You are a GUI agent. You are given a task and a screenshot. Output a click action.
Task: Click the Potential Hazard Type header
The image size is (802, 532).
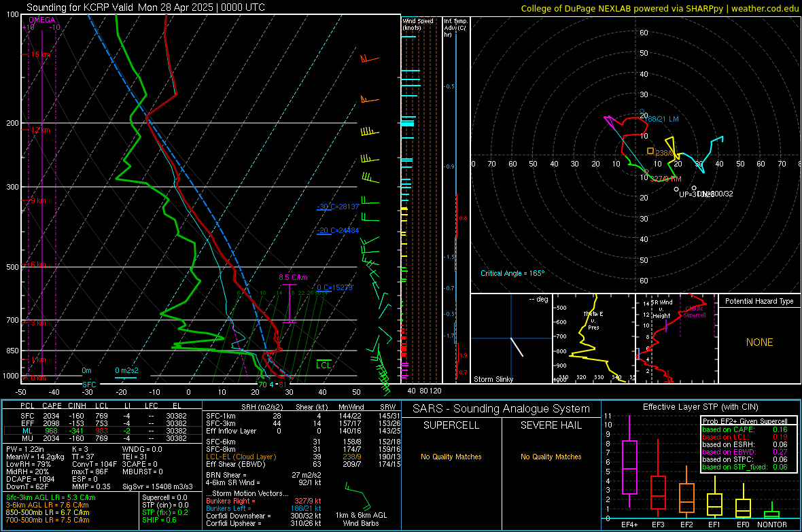760,301
